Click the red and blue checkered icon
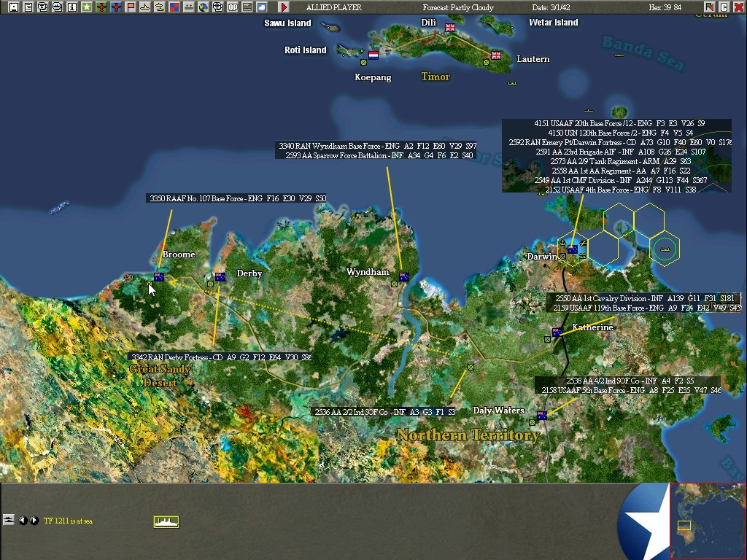747x560 pixels. [x=174, y=7]
